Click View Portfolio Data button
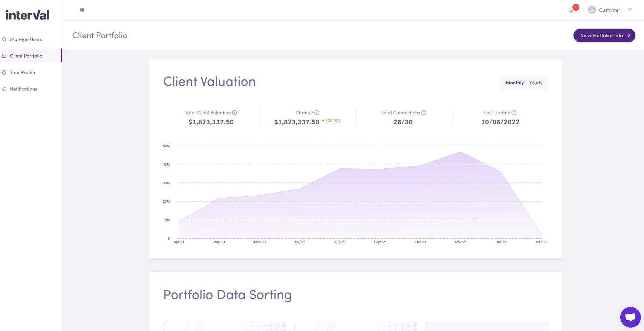 coord(604,35)
